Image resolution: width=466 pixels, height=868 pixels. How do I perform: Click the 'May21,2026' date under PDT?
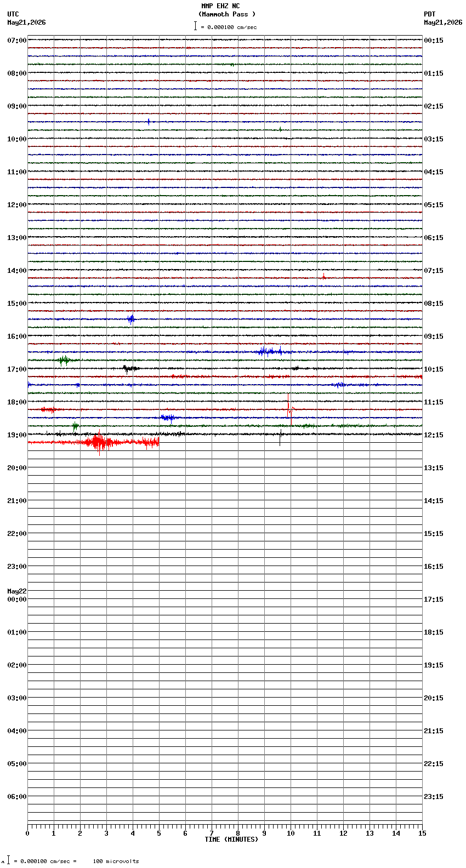pyautogui.click(x=443, y=22)
